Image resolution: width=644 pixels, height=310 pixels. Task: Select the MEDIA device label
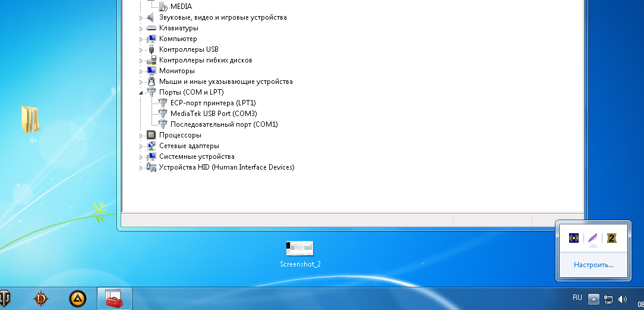tap(181, 7)
